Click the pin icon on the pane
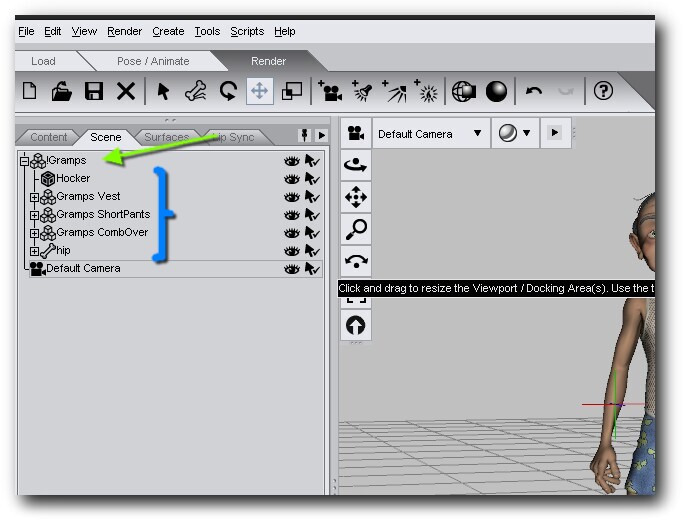Viewport: 684px width, 524px height. 304,135
